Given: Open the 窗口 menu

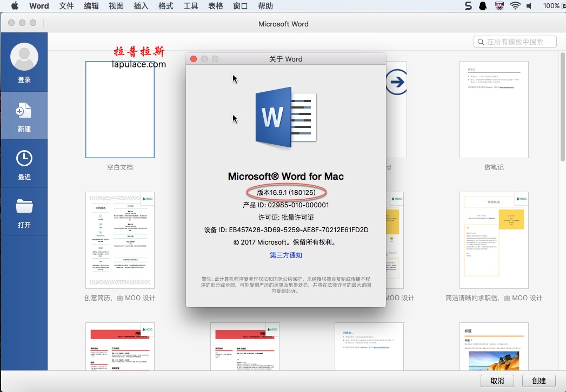Looking at the screenshot, I should point(241,6).
